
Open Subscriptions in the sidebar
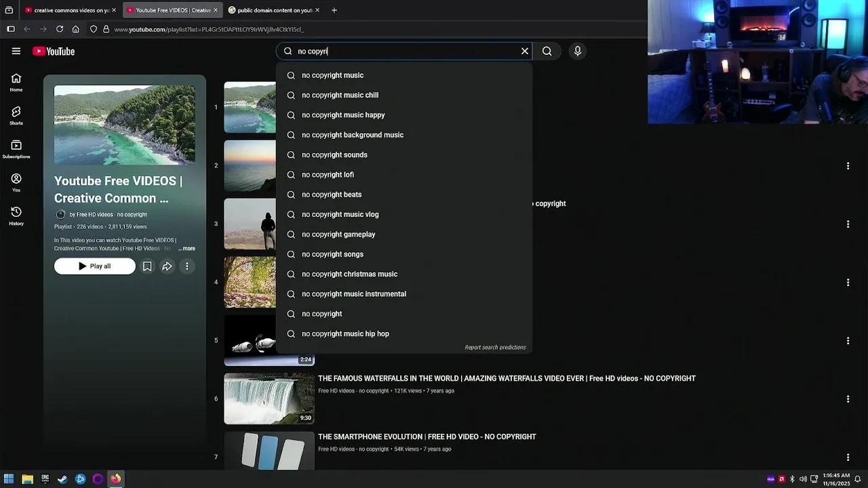click(16, 149)
